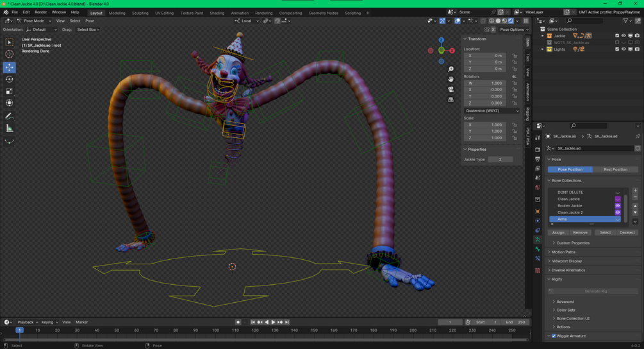Hide the Jackie collection in viewport

click(x=623, y=36)
